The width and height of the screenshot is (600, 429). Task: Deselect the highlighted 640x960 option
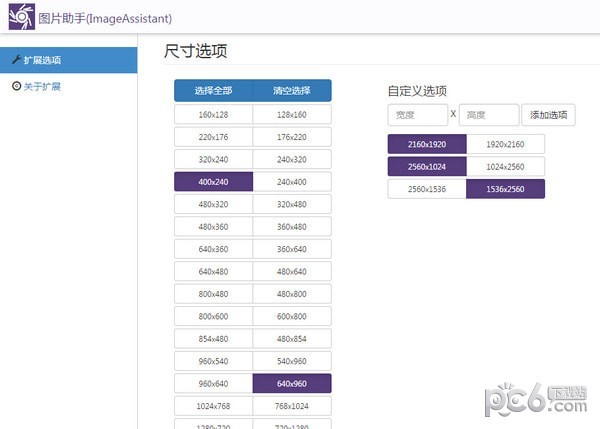292,383
